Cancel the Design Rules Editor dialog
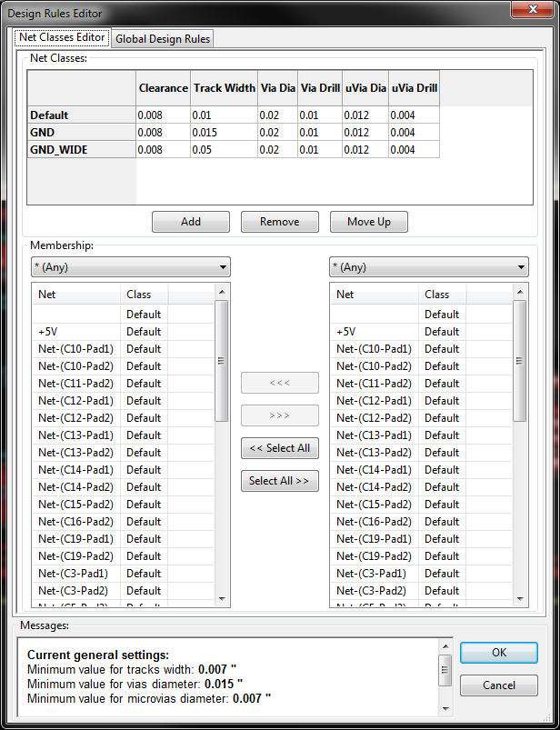Viewport: 560px width, 730px height. pos(498,685)
